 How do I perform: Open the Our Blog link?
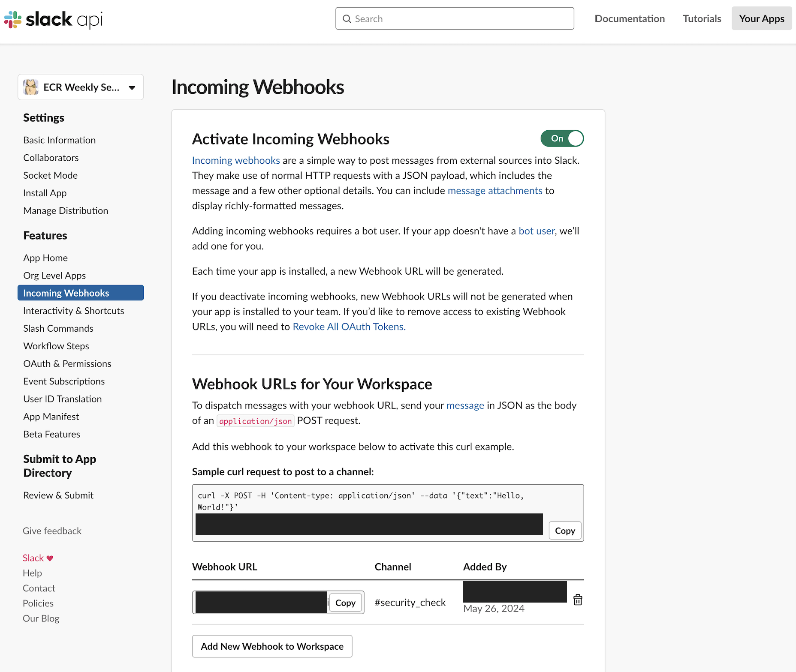point(41,618)
